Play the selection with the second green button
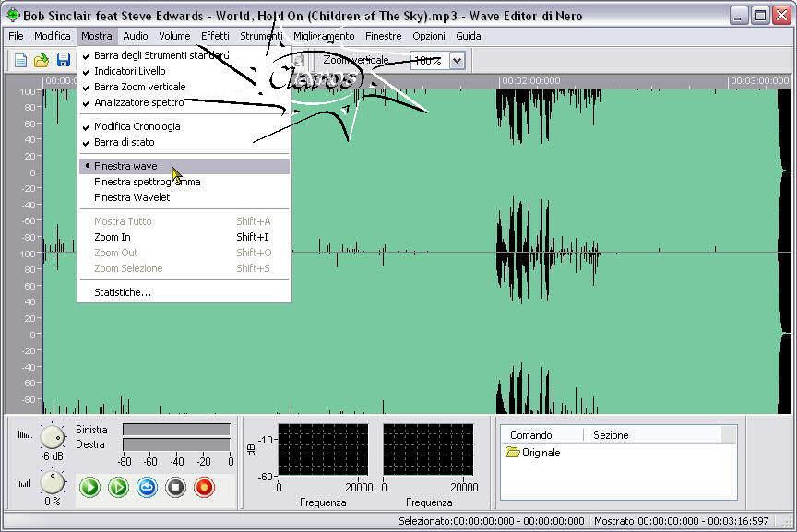Viewport: 797px width, 532px height. coord(118,488)
